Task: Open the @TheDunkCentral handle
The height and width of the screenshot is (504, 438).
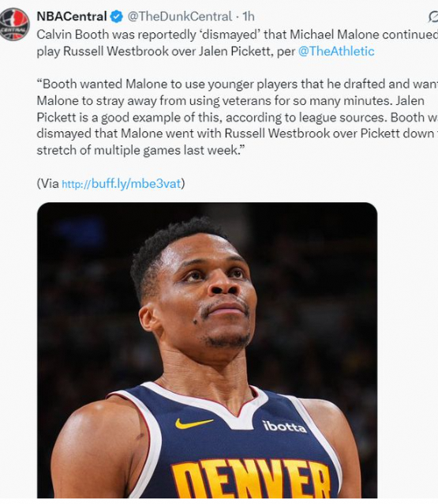Action: pyautogui.click(x=179, y=17)
